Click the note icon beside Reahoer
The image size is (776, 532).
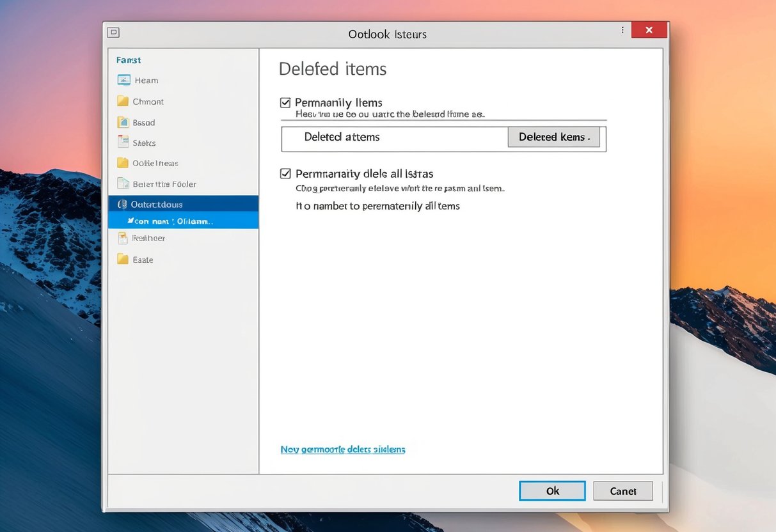[123, 238]
